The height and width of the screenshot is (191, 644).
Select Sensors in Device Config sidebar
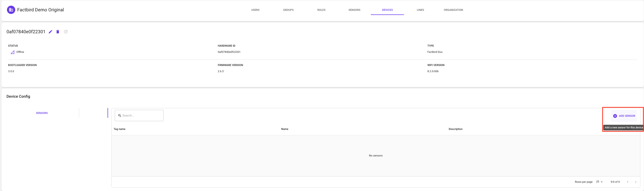42,113
